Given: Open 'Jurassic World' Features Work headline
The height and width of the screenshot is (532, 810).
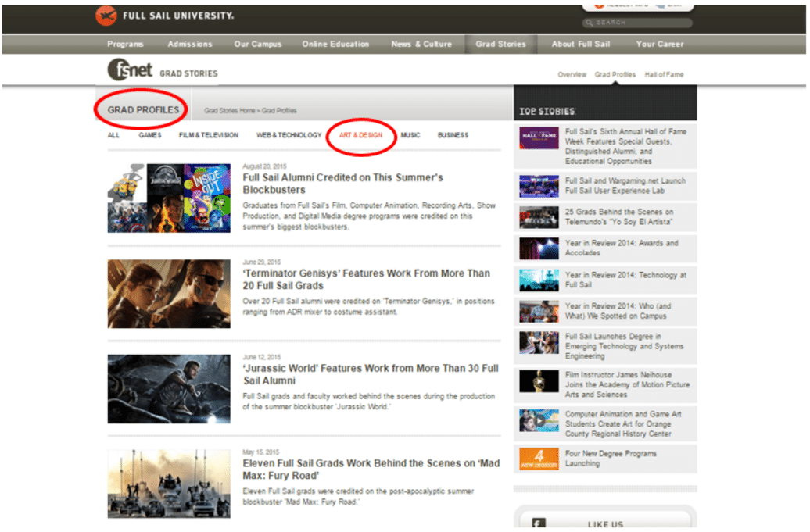Looking at the screenshot, I should [371, 374].
